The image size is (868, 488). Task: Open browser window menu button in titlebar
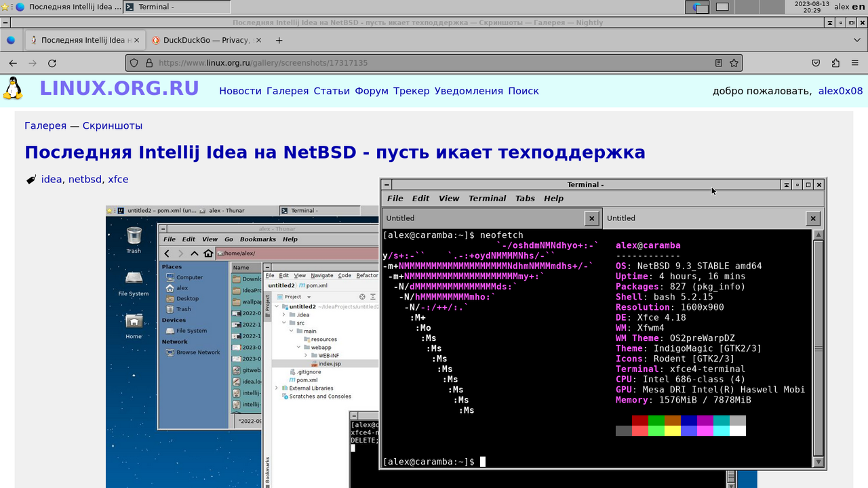coord(6,22)
